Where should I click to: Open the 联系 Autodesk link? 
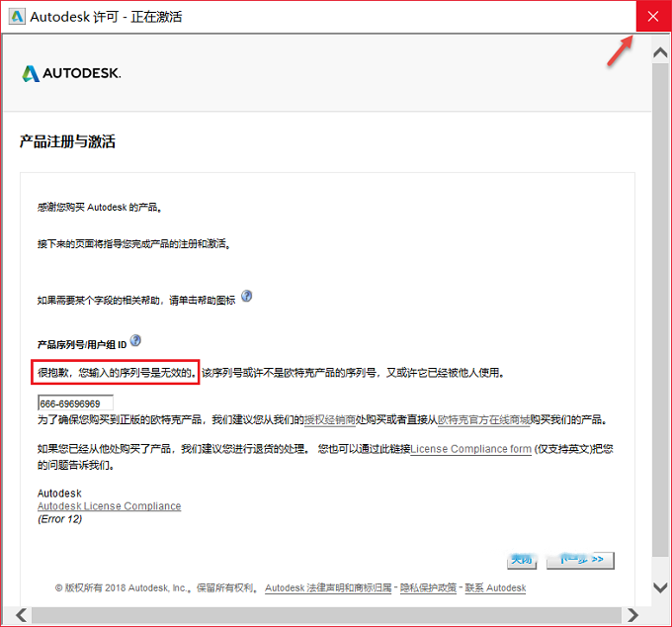(x=495, y=588)
